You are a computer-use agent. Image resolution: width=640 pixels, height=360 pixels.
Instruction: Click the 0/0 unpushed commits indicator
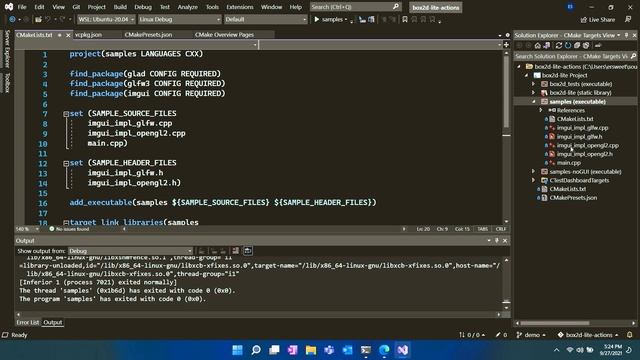472,335
